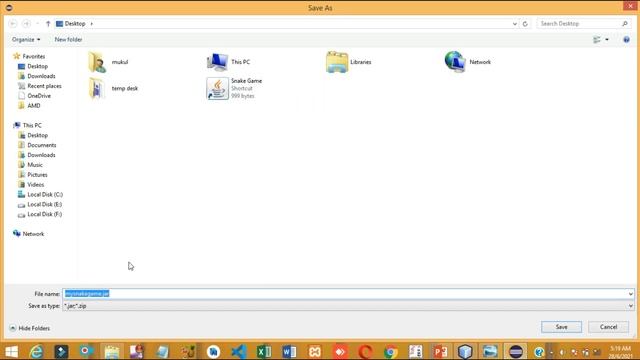Click the Save button
The width and height of the screenshot is (640, 360).
click(x=561, y=327)
